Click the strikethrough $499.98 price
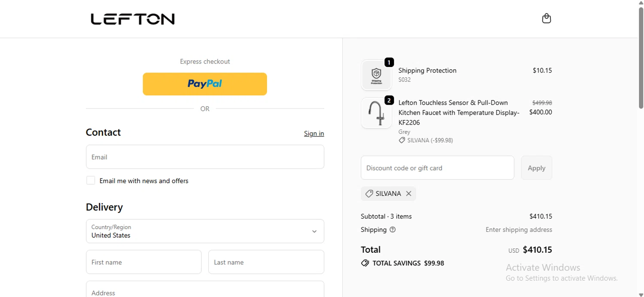 pos(542,103)
